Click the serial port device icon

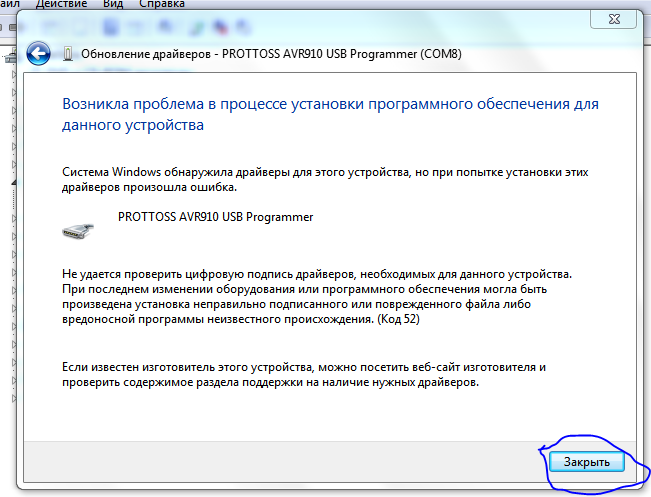[x=82, y=227]
